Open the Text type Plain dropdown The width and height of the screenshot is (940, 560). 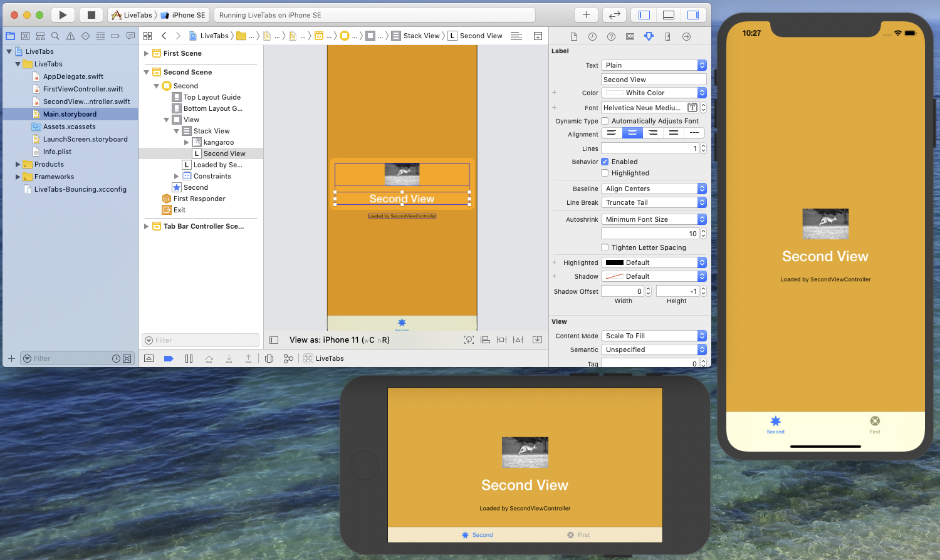coord(654,65)
